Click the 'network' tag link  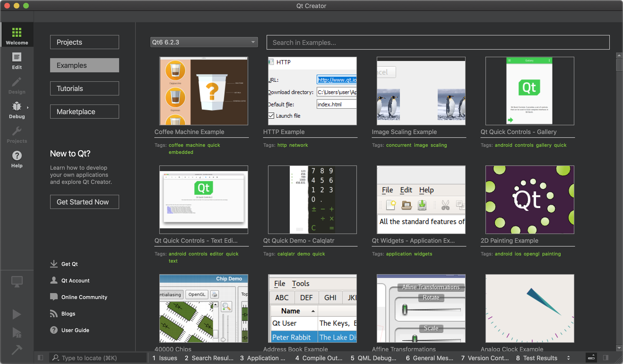pyautogui.click(x=299, y=145)
